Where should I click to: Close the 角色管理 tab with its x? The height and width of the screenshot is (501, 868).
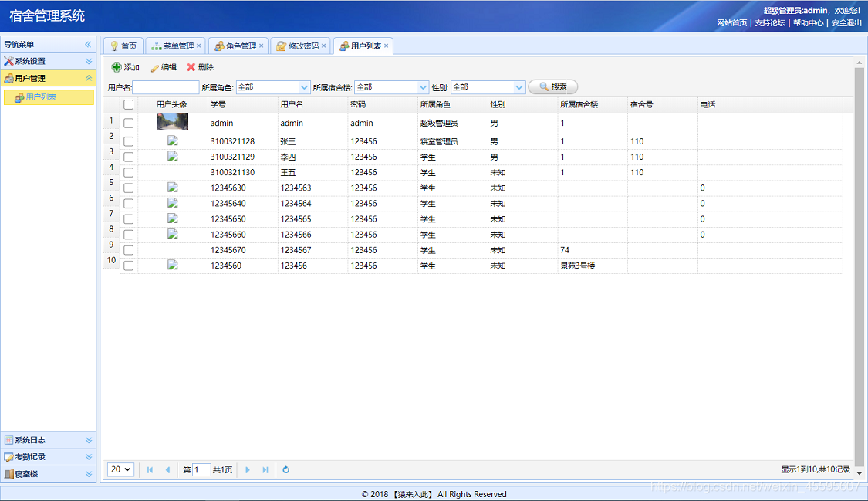coord(262,46)
